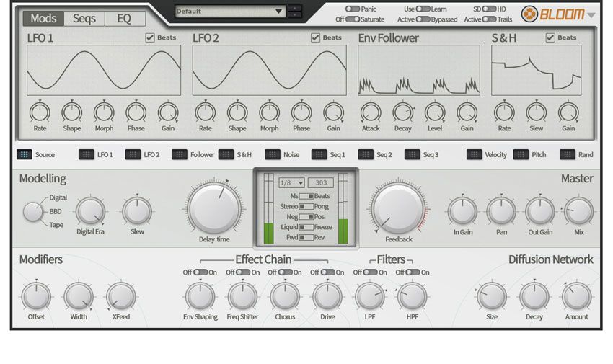Image resolution: width=613 pixels, height=364 pixels.
Task: Open the Pitch modulation matrix icon
Action: click(521, 154)
